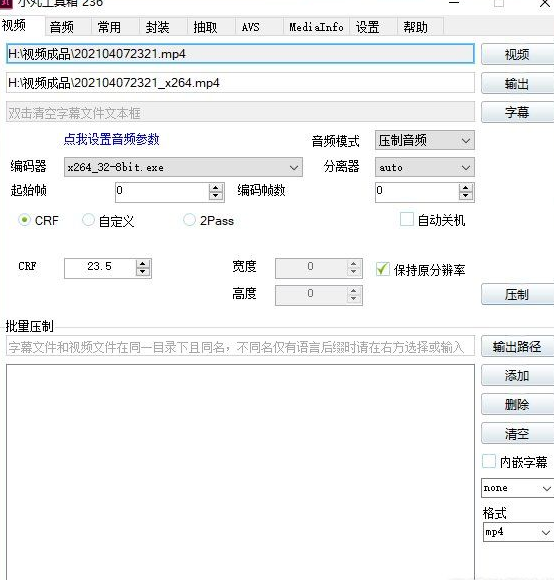
Task: Decrease the CRF value with the down arrow
Action: [x=143, y=272]
